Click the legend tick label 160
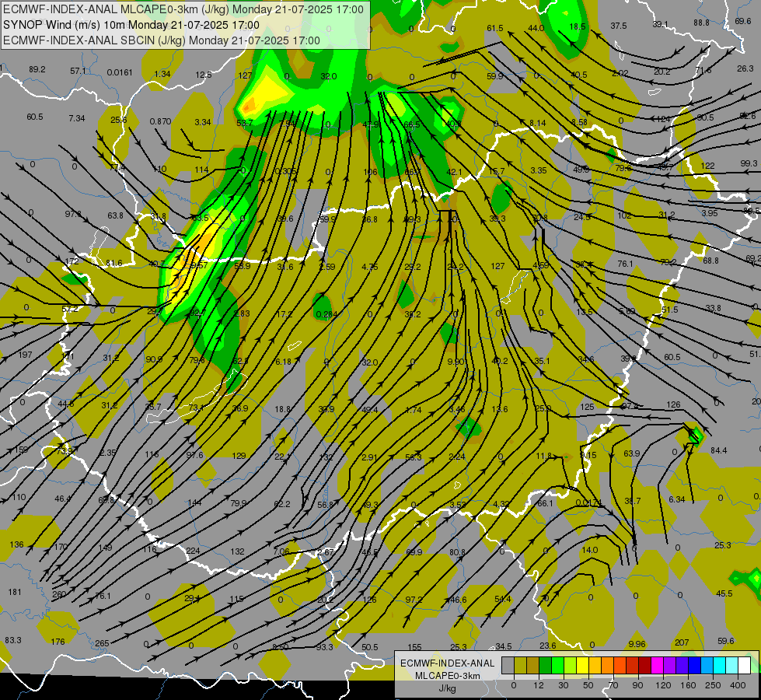This screenshot has height=700, width=761. pos(688,685)
